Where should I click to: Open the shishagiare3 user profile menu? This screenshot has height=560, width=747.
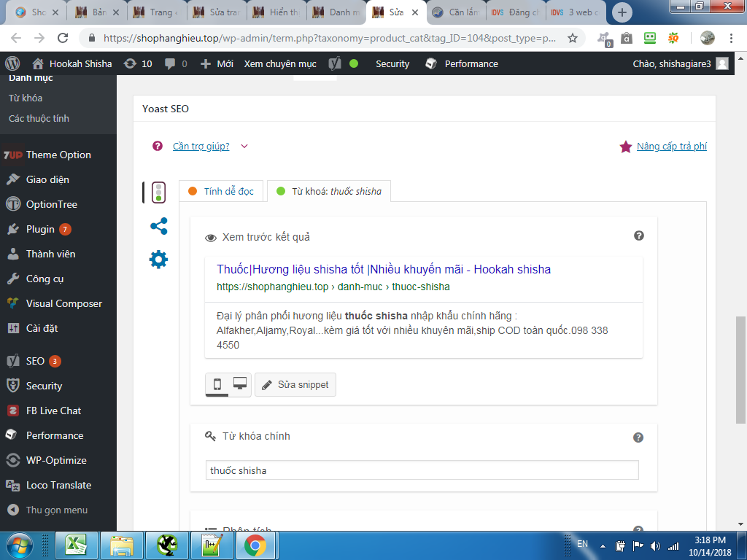point(681,64)
